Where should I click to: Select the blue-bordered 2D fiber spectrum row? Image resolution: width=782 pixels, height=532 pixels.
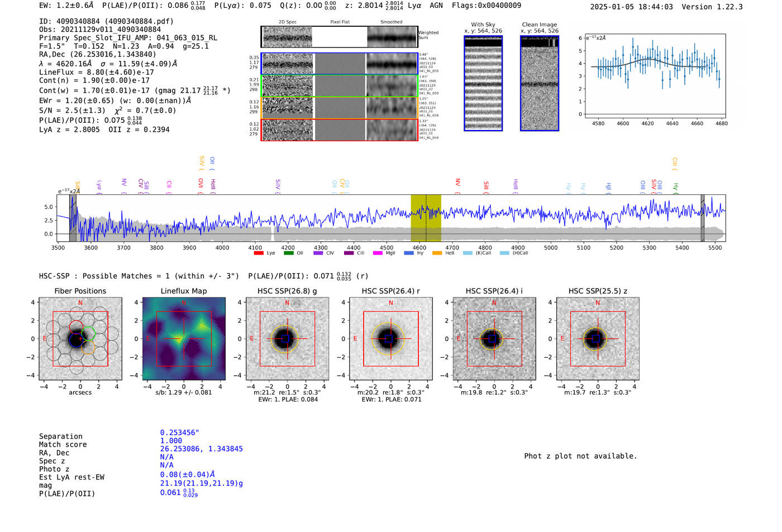click(x=340, y=64)
